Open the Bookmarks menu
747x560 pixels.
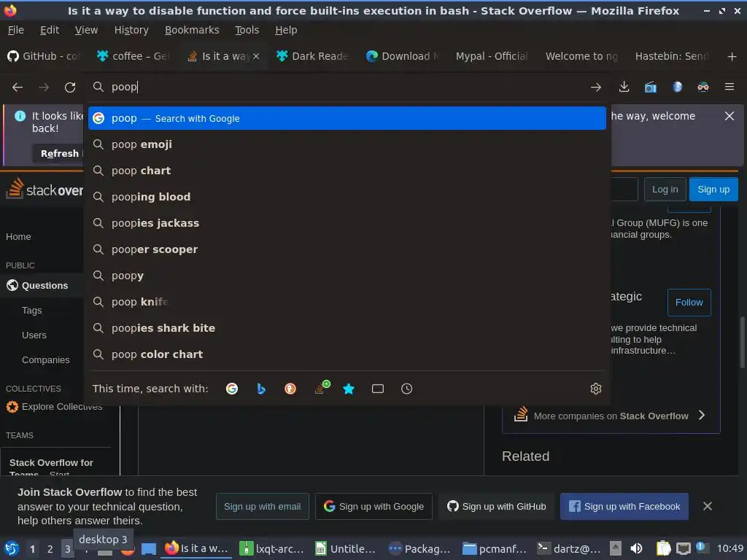[x=192, y=30]
